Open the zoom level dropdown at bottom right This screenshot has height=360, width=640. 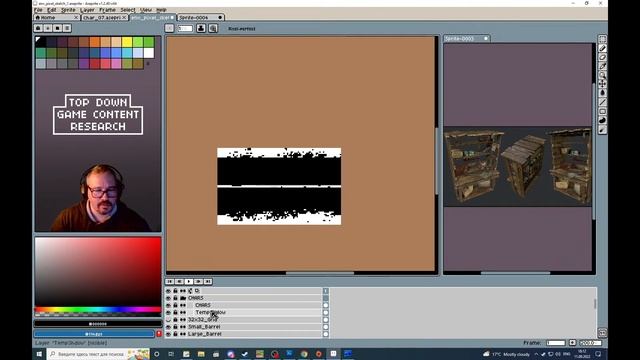pos(591,343)
